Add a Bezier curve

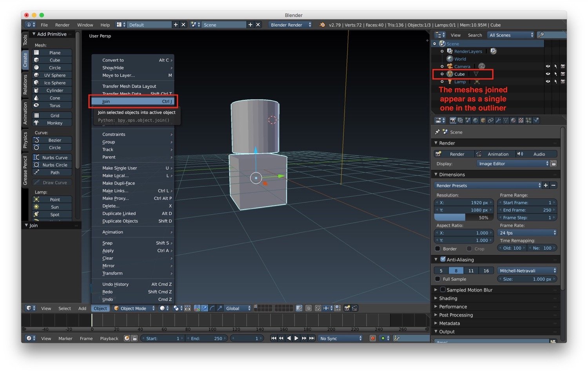tap(52, 140)
